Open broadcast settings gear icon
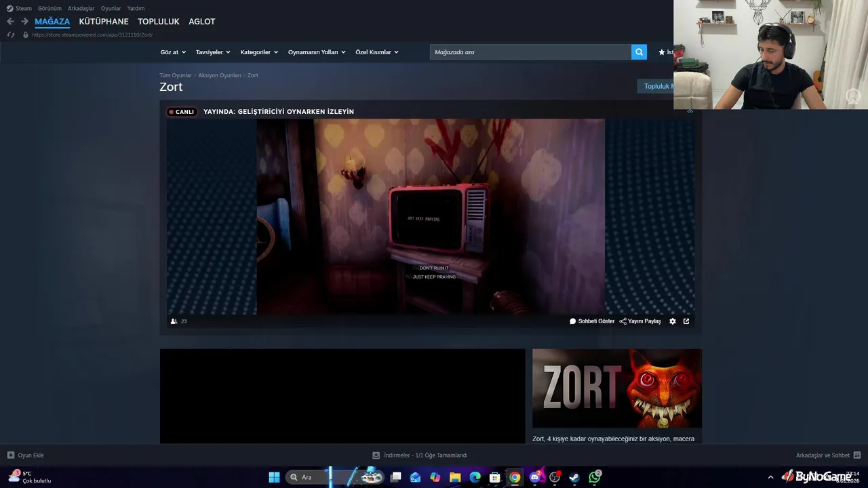This screenshot has width=868, height=488. pyautogui.click(x=673, y=321)
